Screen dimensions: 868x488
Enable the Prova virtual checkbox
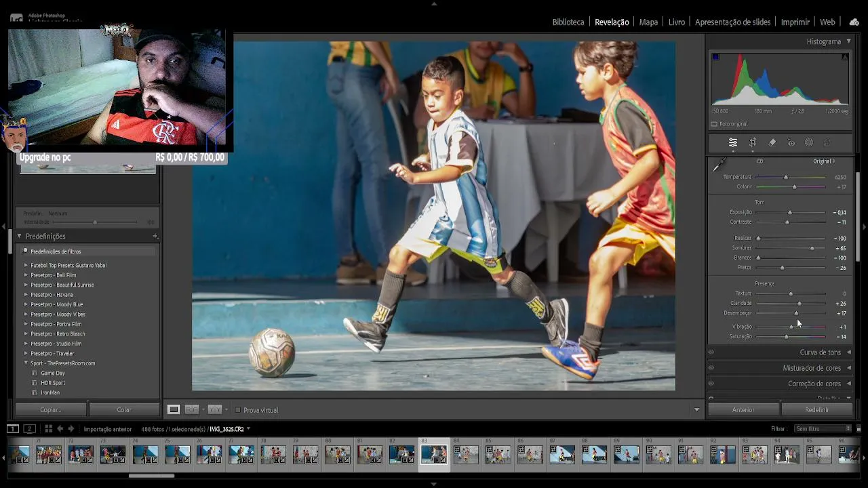(x=237, y=410)
